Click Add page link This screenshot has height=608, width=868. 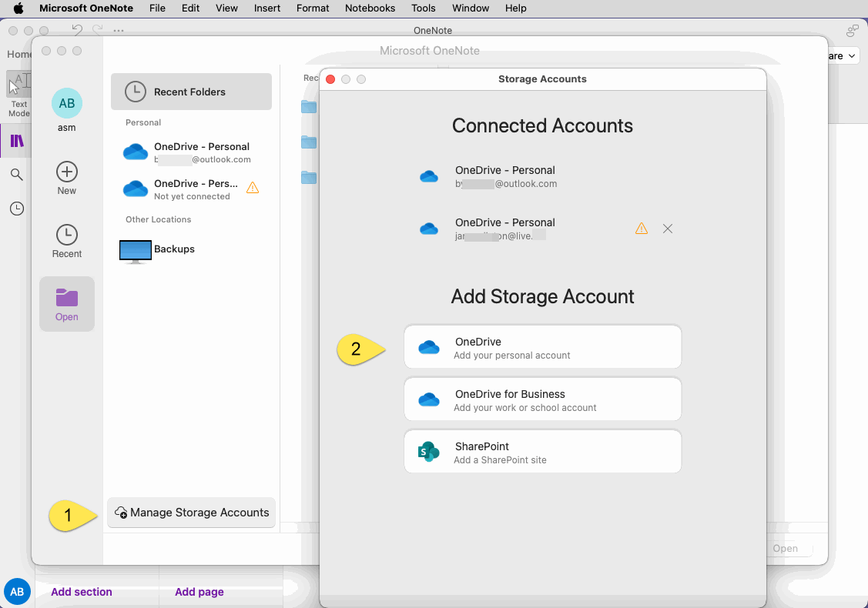199,592
